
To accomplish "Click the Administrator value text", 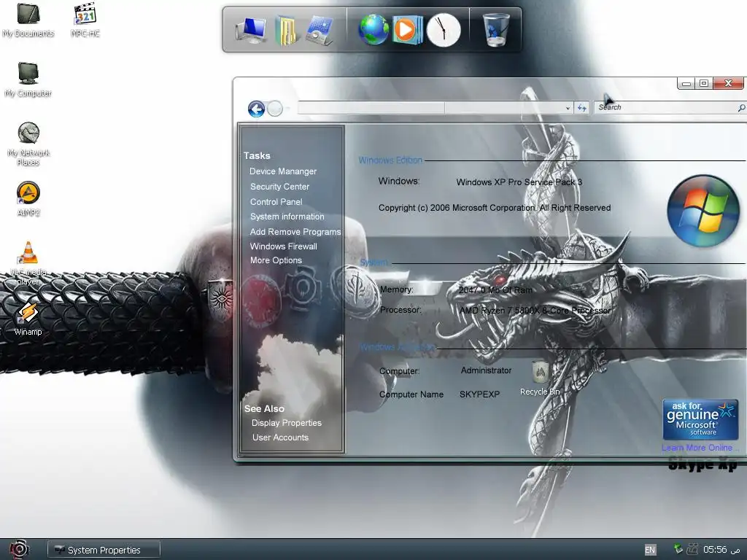I will 486,370.
